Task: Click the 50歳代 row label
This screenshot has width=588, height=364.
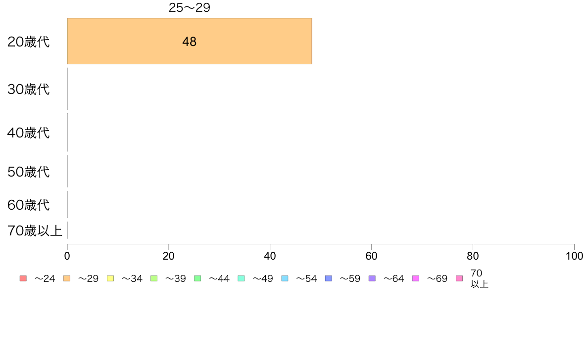Action: coord(29,172)
